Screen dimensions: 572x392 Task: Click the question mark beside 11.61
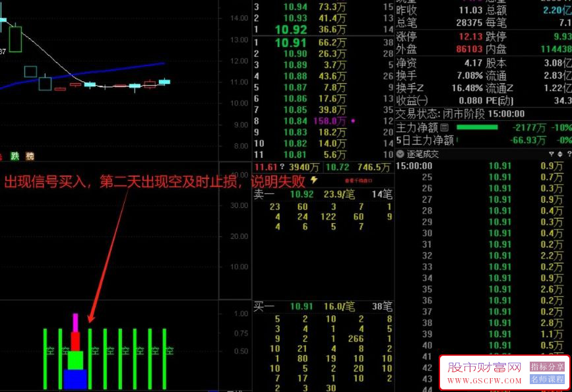[282, 167]
